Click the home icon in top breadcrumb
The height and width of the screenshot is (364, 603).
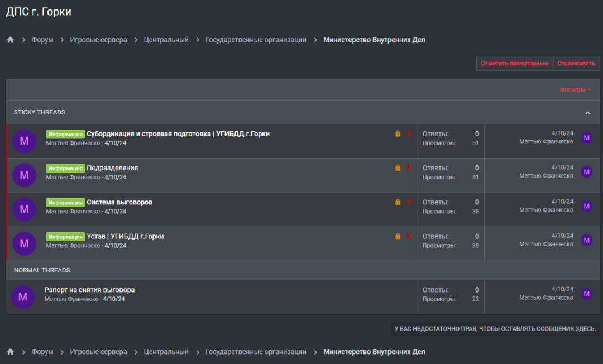click(10, 40)
